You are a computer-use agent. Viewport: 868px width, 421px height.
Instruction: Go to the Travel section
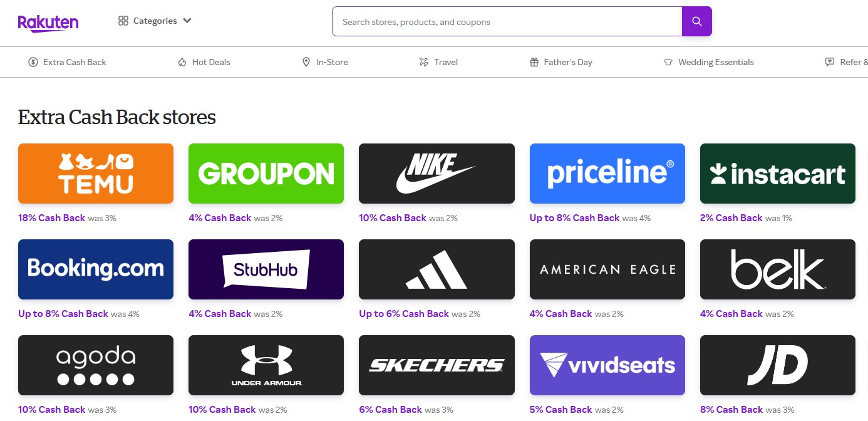(x=438, y=62)
